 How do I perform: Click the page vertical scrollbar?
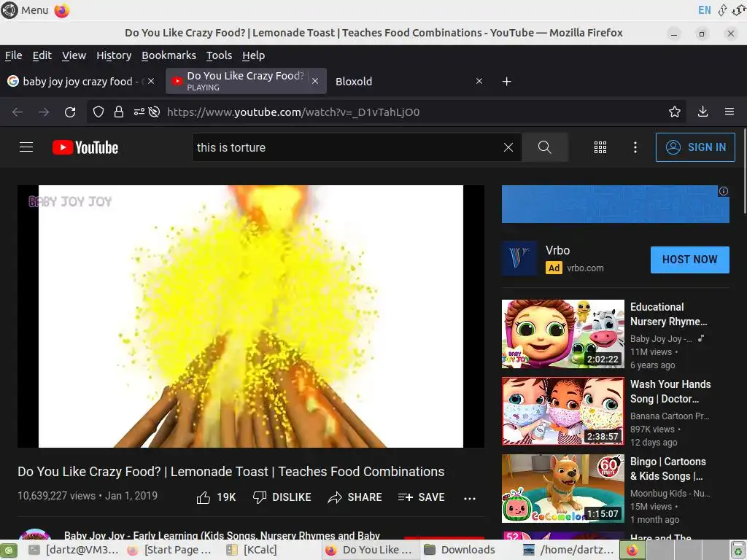click(744, 171)
